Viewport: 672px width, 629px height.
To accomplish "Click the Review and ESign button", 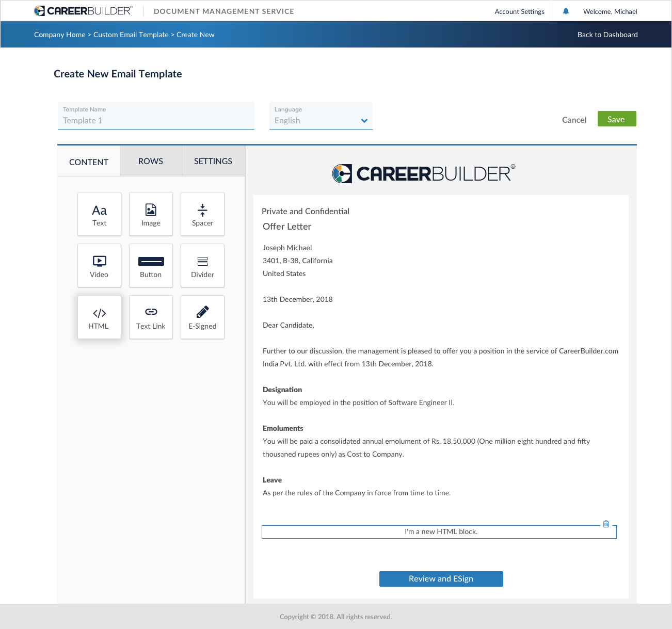I will pos(441,579).
